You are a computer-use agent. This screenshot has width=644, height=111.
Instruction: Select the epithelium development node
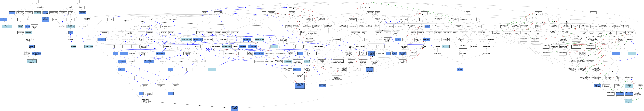click(x=198, y=39)
